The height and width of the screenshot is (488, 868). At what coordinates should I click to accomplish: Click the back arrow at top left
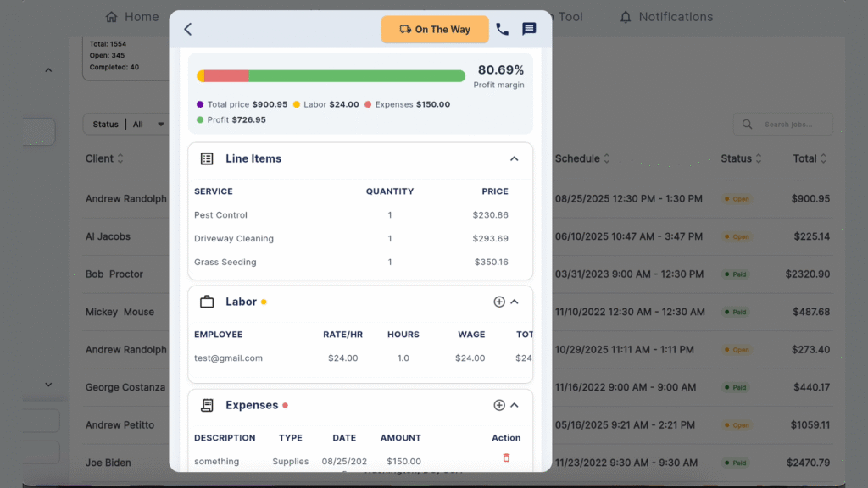tap(187, 28)
